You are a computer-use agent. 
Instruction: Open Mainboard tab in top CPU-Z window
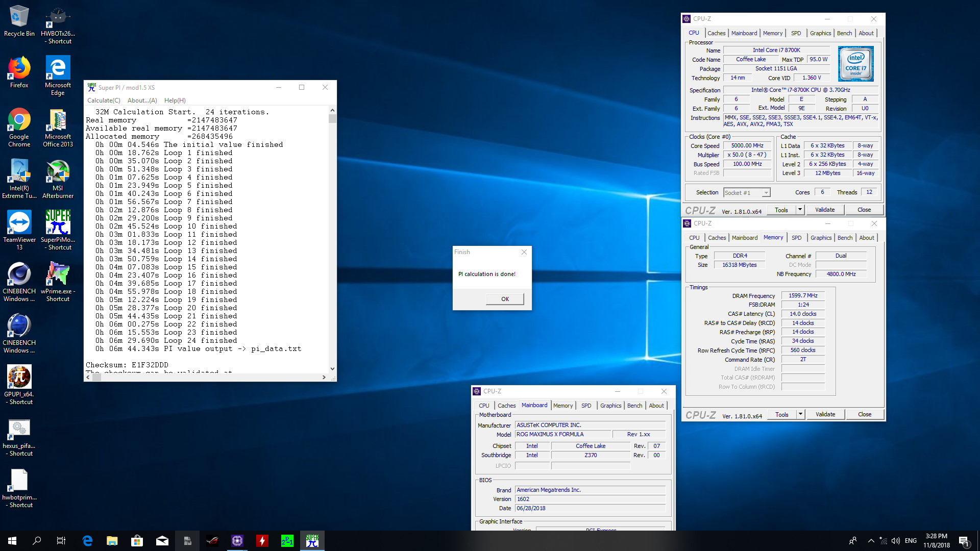(744, 33)
